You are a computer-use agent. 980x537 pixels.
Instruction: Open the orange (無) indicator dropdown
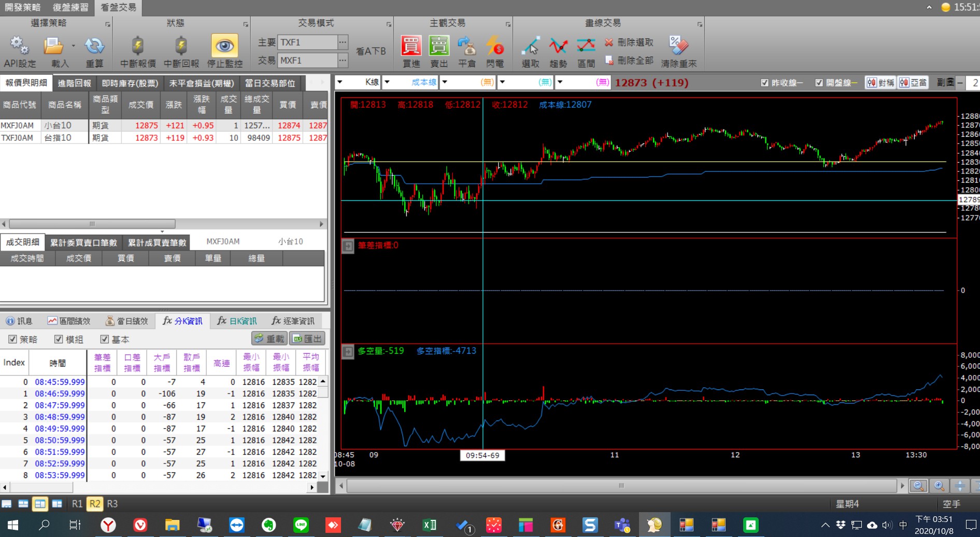tap(445, 82)
